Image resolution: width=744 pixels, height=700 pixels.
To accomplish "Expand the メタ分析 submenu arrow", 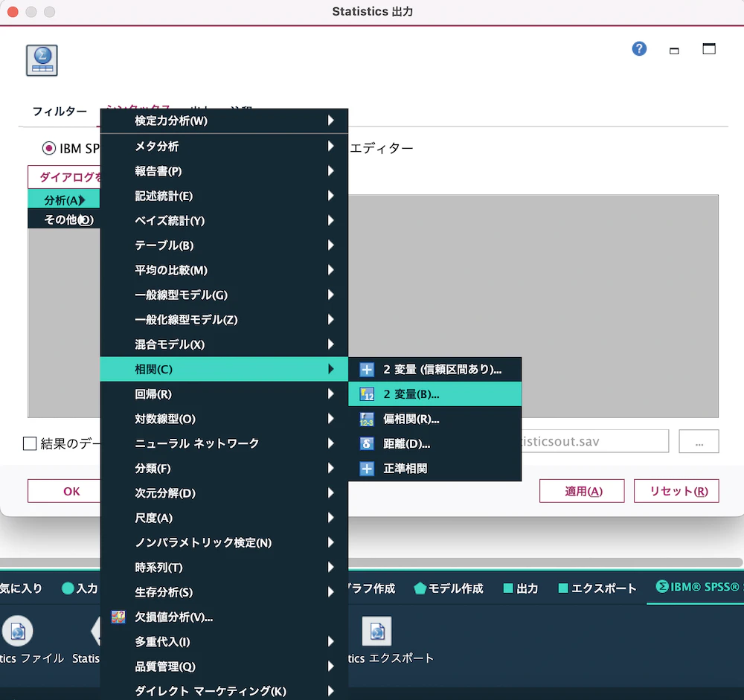I will pos(331,146).
